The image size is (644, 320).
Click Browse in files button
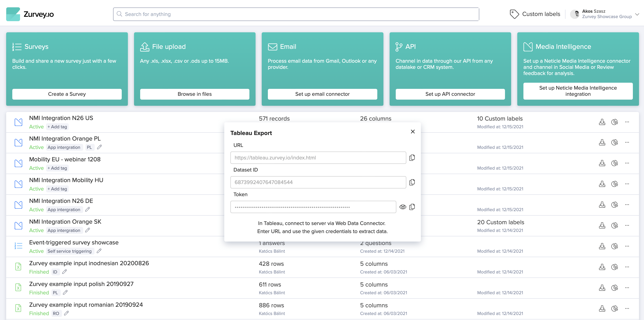click(x=195, y=94)
